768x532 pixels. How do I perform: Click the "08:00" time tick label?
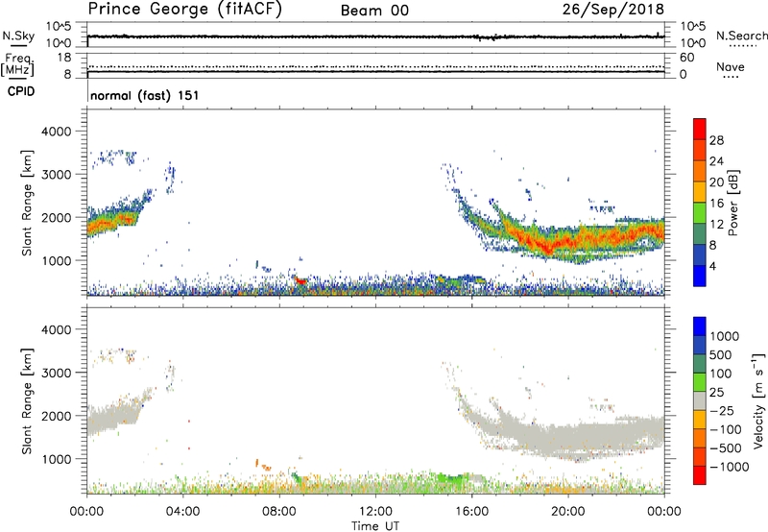click(x=279, y=512)
